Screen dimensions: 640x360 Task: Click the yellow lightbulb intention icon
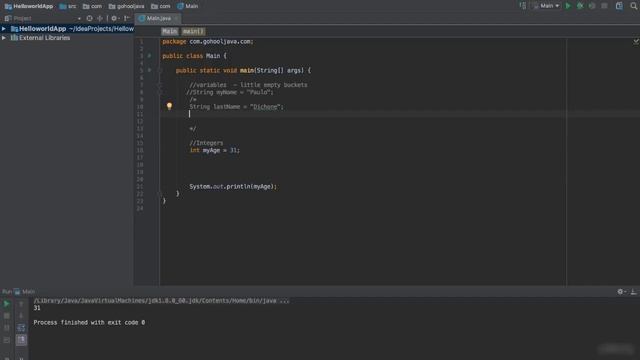click(x=169, y=106)
